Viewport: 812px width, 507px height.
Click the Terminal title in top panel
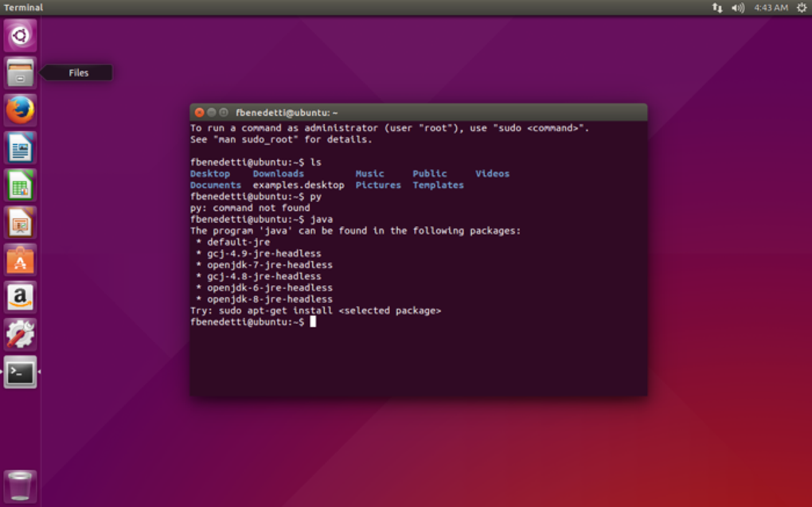click(23, 7)
